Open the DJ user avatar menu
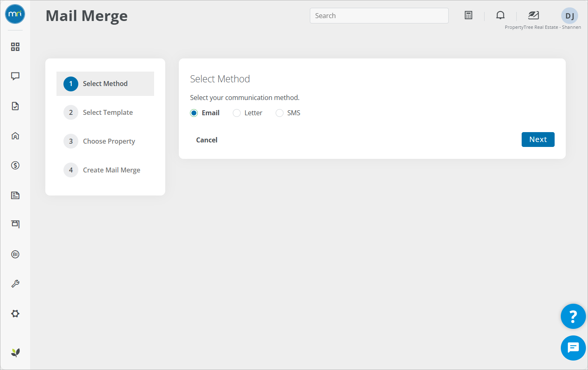Screen dimensions: 588x370 point(569,16)
